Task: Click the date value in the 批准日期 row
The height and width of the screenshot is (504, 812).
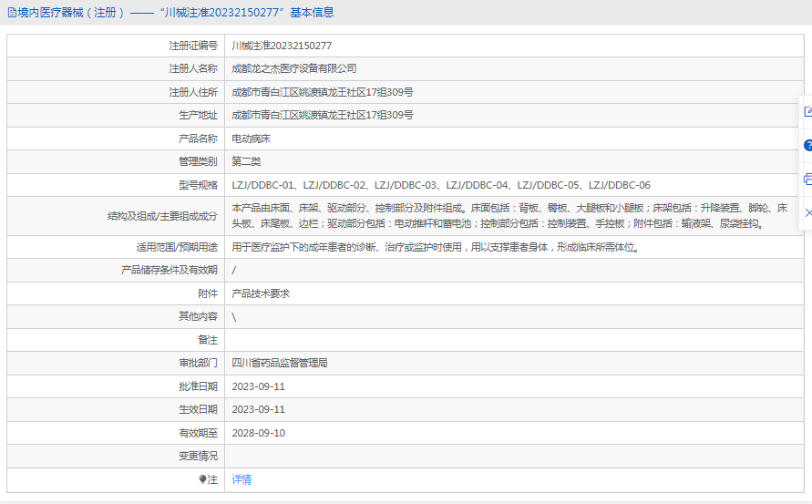Action: coord(259,386)
